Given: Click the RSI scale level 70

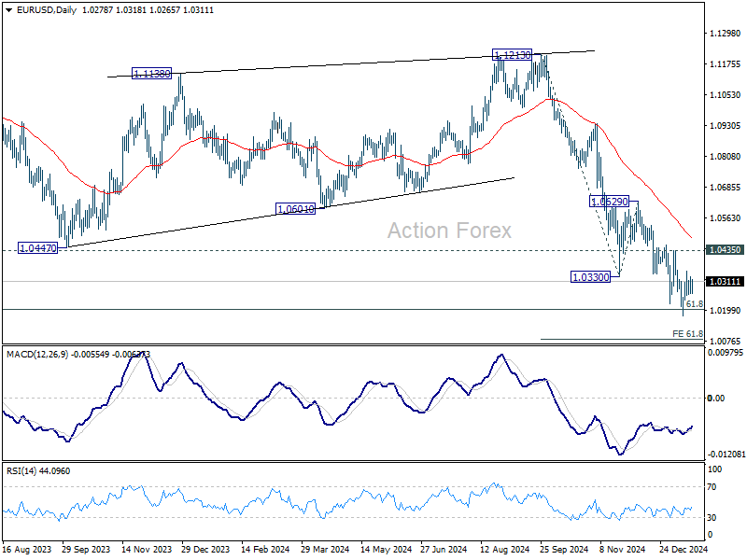Looking at the screenshot, I should point(712,487).
